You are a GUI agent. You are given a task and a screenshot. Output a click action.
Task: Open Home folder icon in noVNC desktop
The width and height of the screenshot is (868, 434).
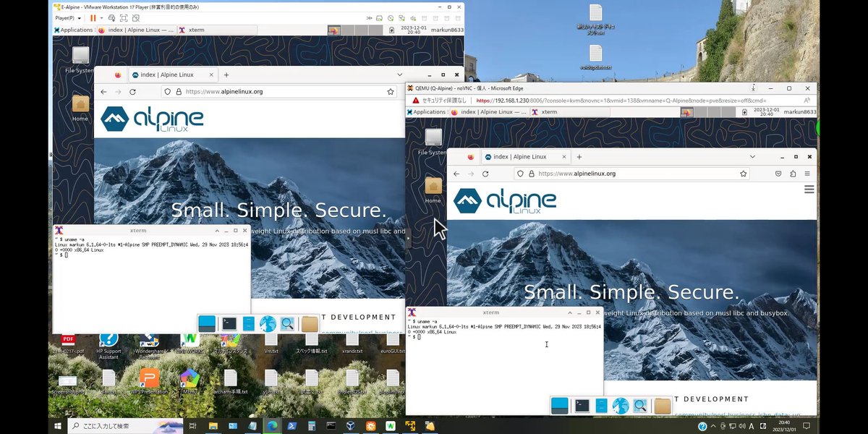[433, 190]
